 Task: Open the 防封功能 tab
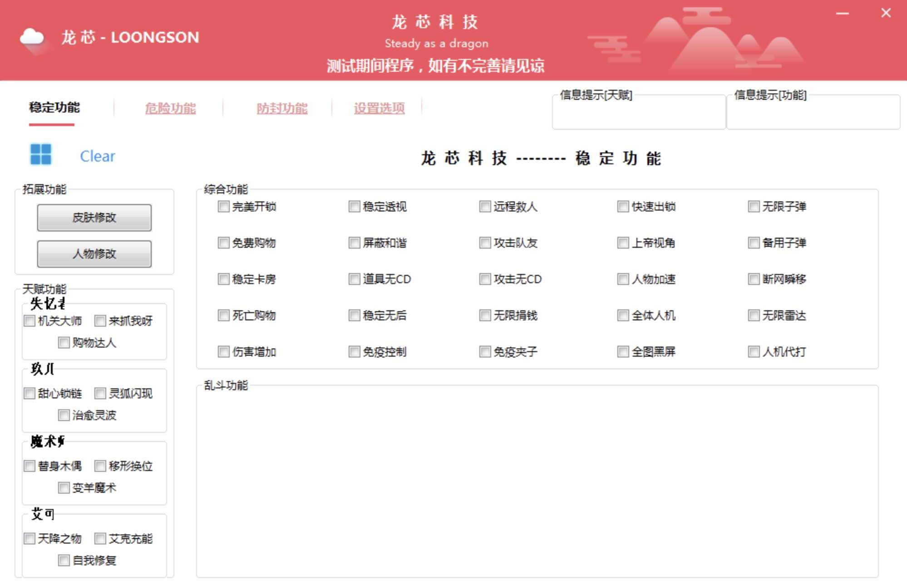(282, 108)
